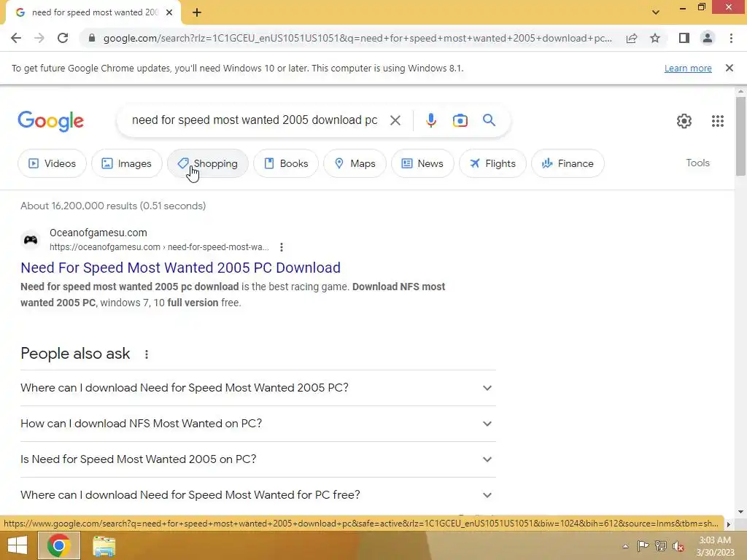Click the network tray icon
This screenshot has width=747, height=560.
tap(661, 546)
